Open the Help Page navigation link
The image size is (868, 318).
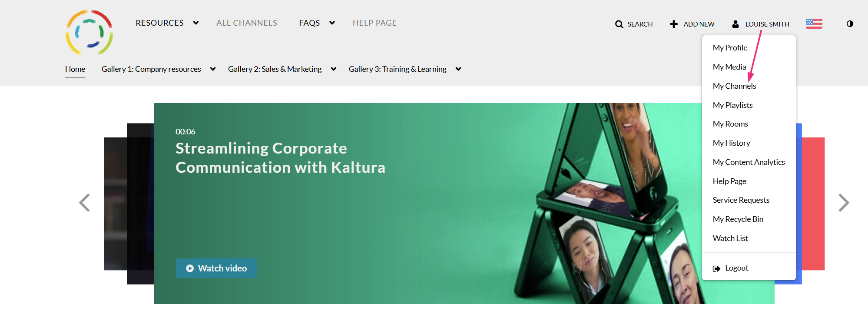coord(374,23)
